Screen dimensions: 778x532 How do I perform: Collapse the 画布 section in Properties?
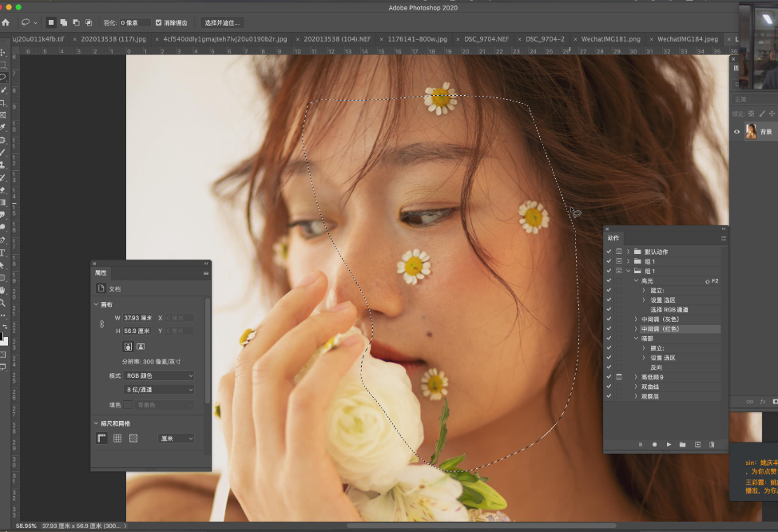[96, 304]
